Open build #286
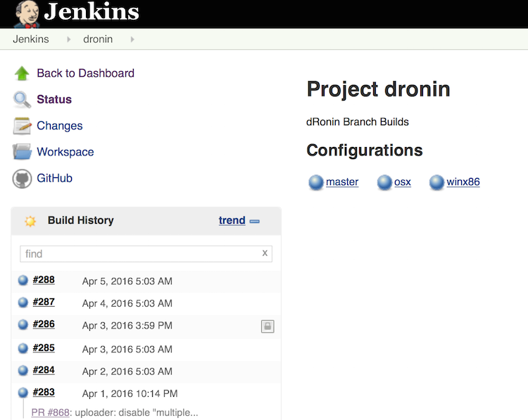 point(44,324)
